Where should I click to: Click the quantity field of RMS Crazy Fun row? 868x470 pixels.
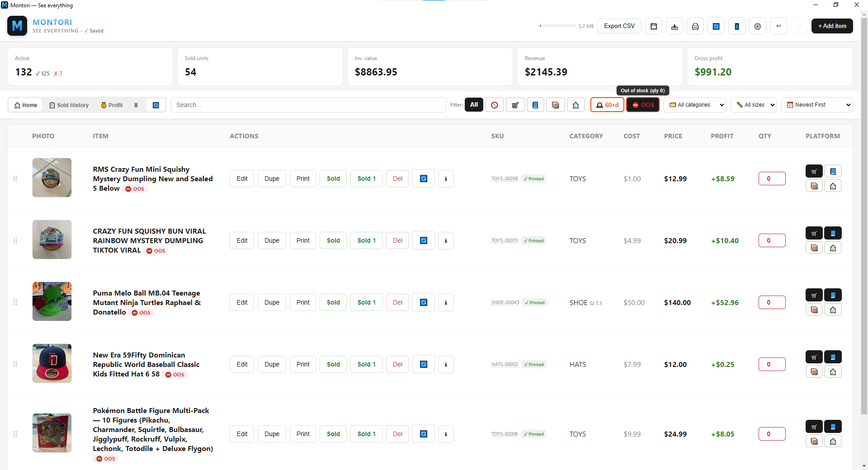pyautogui.click(x=772, y=179)
